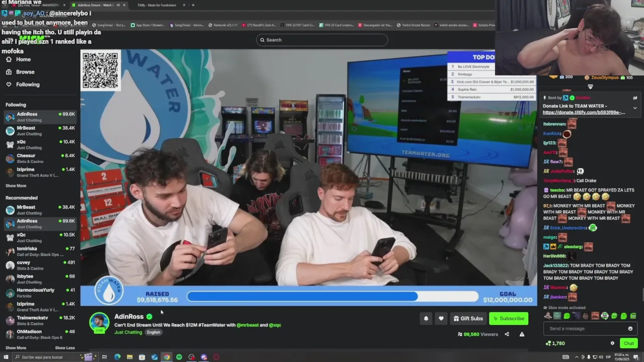This screenshot has height=362, width=644.
Task: Open the @mrbeast mention link
Action: [247, 325]
